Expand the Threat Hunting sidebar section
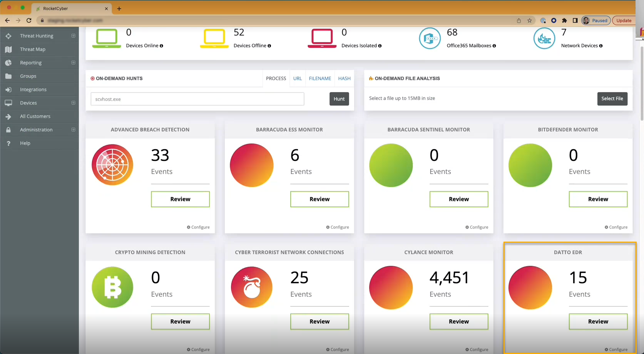Screen dimensions: 644x354 (x=73, y=36)
